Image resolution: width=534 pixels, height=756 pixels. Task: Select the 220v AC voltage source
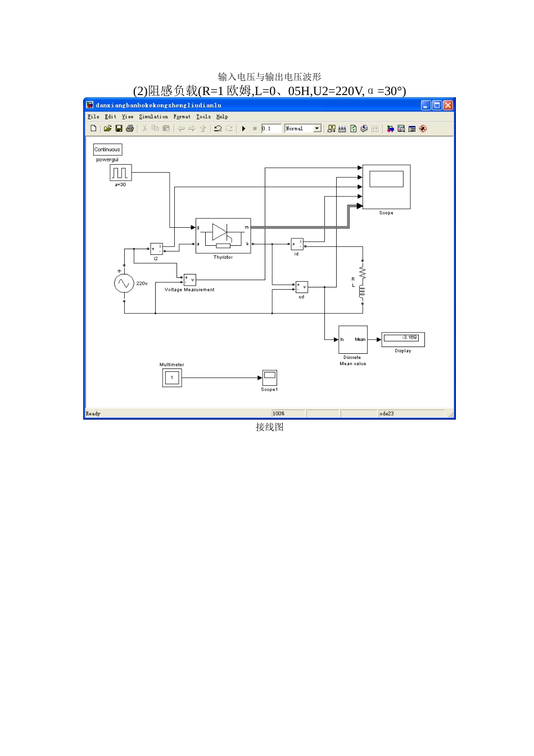[x=124, y=283]
